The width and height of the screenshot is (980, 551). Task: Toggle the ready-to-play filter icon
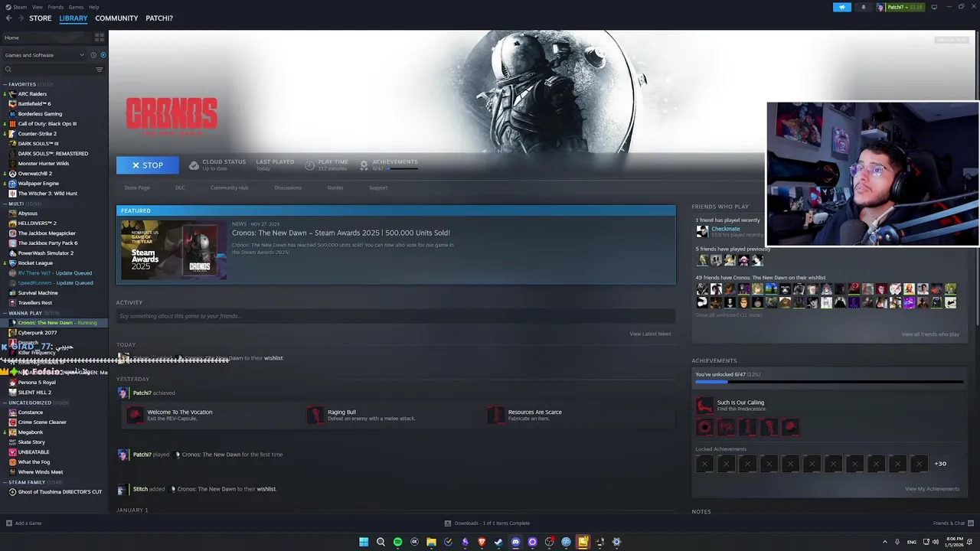(103, 55)
